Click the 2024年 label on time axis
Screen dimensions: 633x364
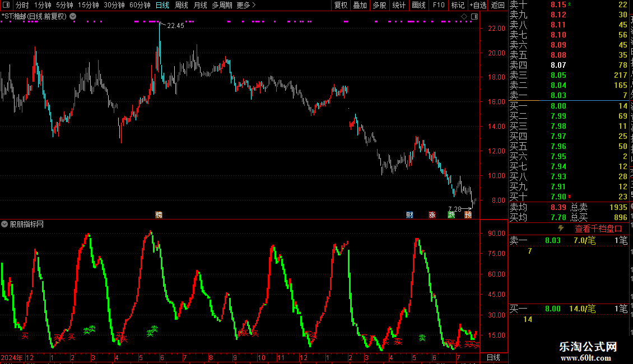(12, 357)
